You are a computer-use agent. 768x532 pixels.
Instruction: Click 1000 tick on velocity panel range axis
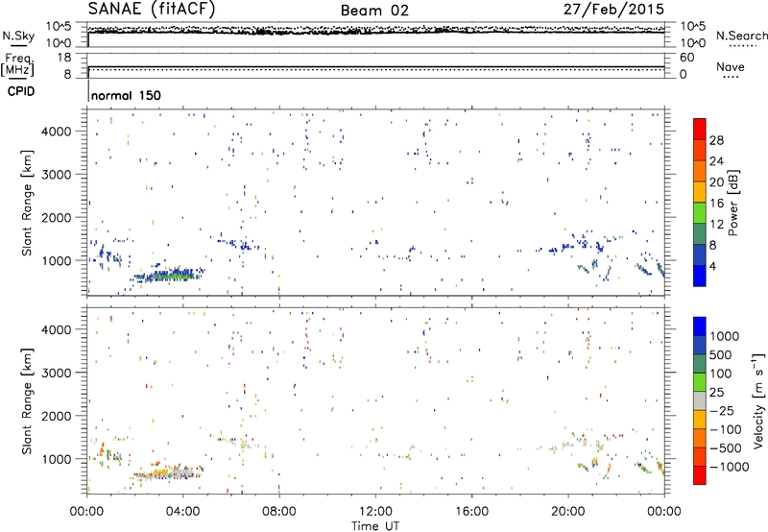[56, 458]
